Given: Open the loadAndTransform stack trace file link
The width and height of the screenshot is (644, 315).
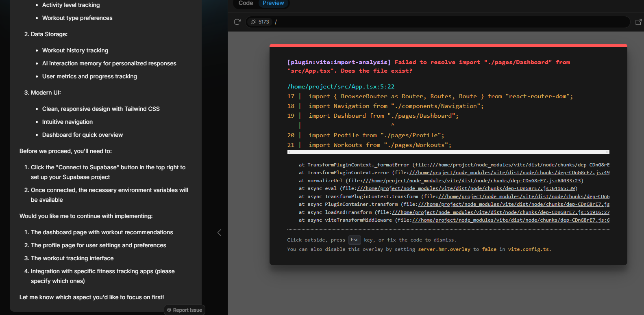Looking at the screenshot, I should (x=501, y=212).
